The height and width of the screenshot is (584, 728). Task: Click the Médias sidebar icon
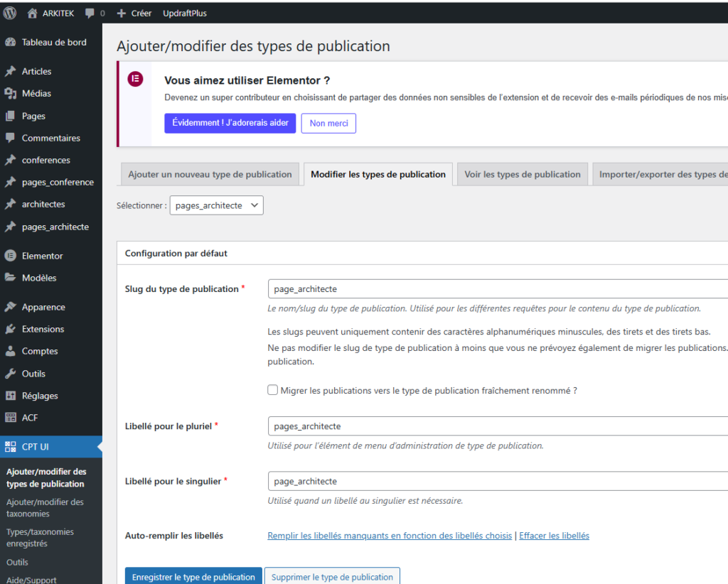pyautogui.click(x=11, y=93)
